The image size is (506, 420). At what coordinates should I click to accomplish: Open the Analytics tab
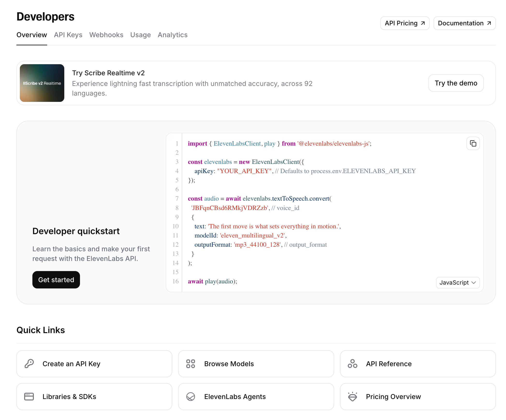(173, 35)
